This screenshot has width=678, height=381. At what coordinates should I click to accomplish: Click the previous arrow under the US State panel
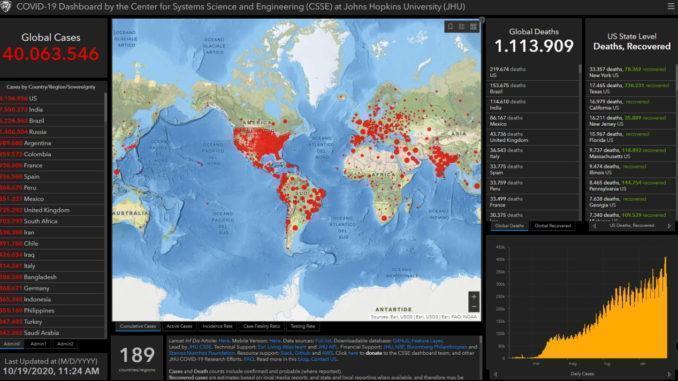click(x=594, y=226)
